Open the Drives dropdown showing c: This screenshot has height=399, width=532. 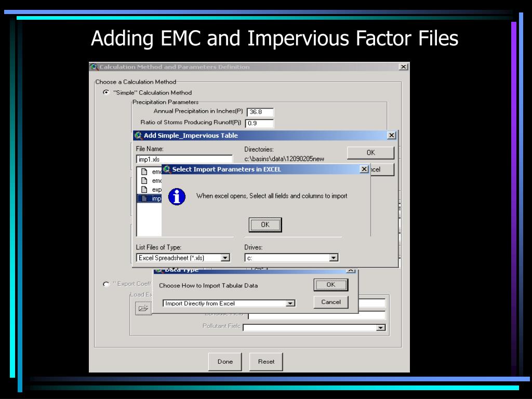tap(334, 258)
